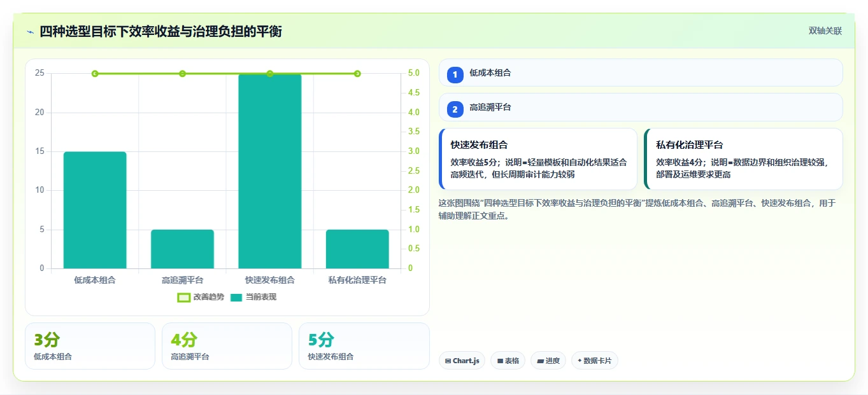The width and height of the screenshot is (868, 395).
Task: Open the 私有化治理平台 detail card title
Action: pyautogui.click(x=690, y=145)
